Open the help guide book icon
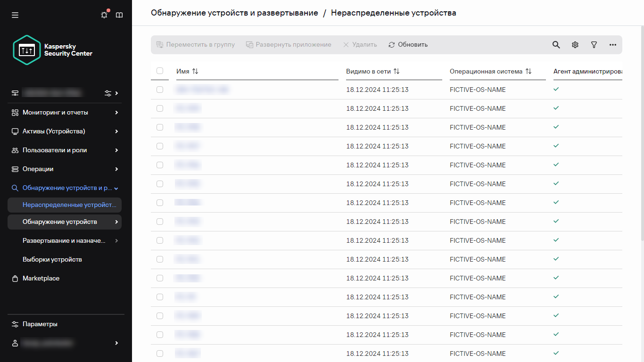This screenshot has width=644, height=362. [x=119, y=15]
